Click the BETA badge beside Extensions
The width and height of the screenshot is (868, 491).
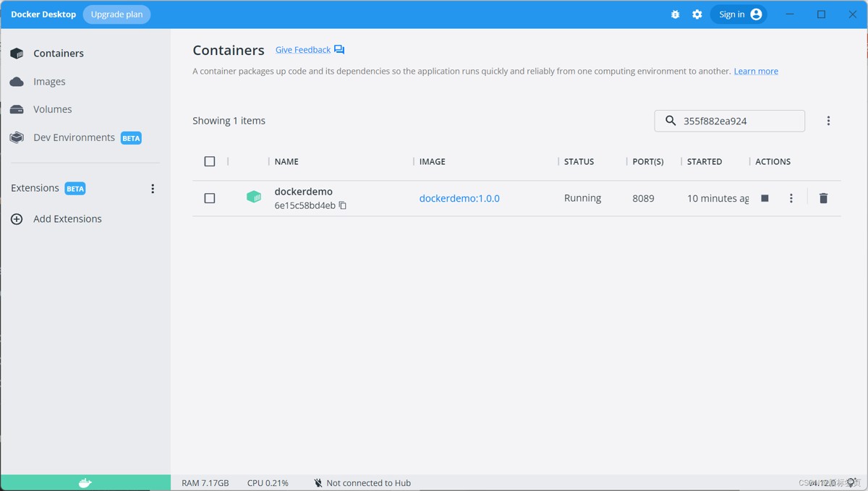click(75, 189)
